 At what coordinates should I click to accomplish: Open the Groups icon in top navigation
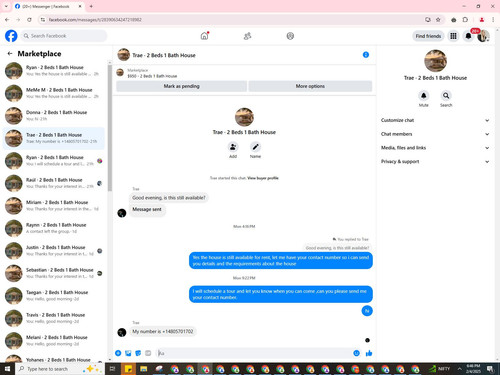[290, 36]
